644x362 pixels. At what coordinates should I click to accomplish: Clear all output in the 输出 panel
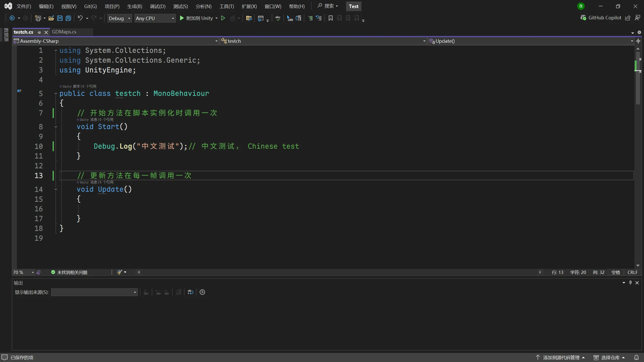(178, 292)
